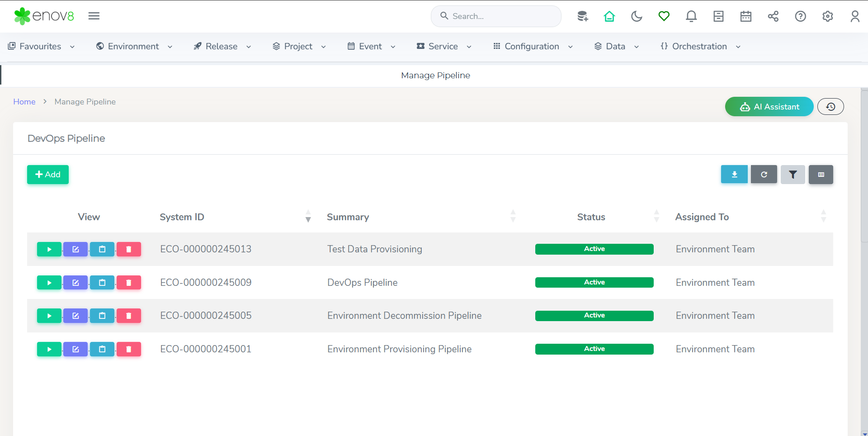Open the Configuration dropdown menu

click(533, 47)
